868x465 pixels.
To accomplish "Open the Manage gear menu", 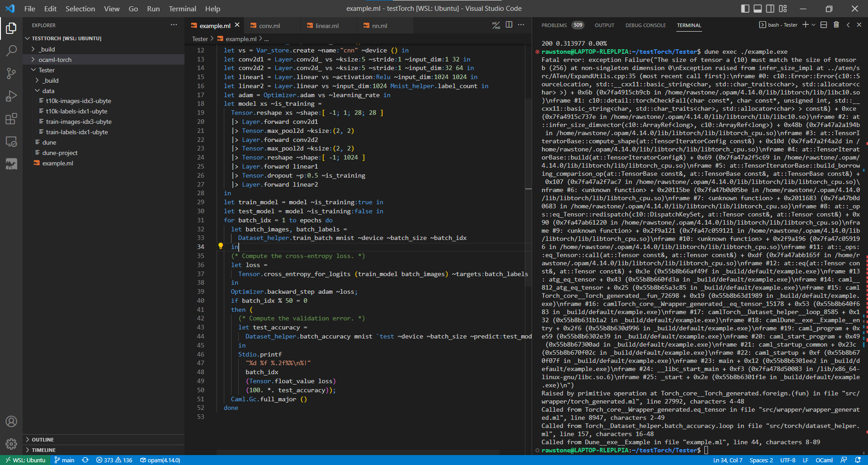I will coord(11,444).
